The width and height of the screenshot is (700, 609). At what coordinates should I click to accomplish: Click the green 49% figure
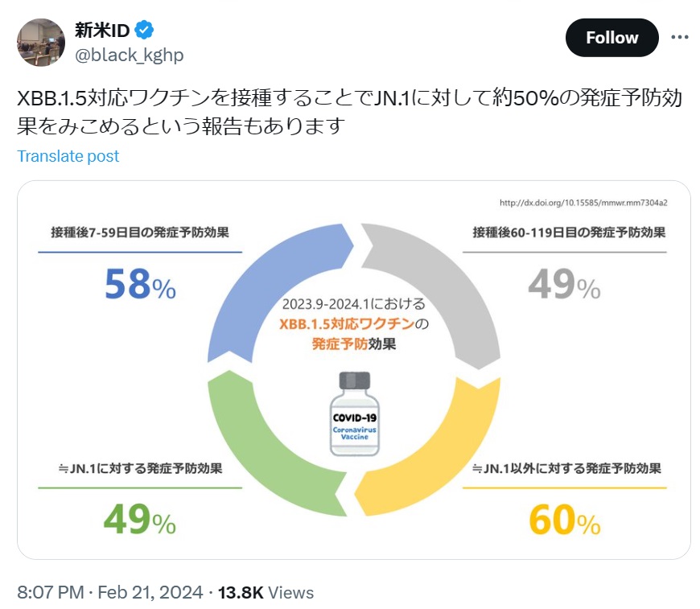point(140,521)
